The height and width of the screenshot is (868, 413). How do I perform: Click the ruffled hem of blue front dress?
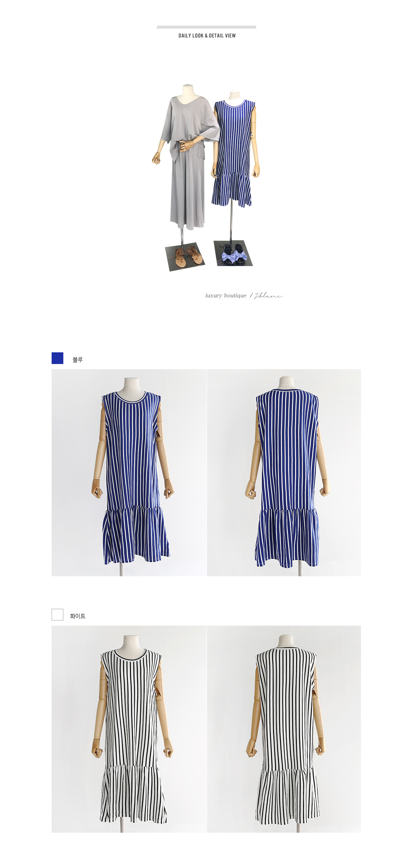[136, 536]
